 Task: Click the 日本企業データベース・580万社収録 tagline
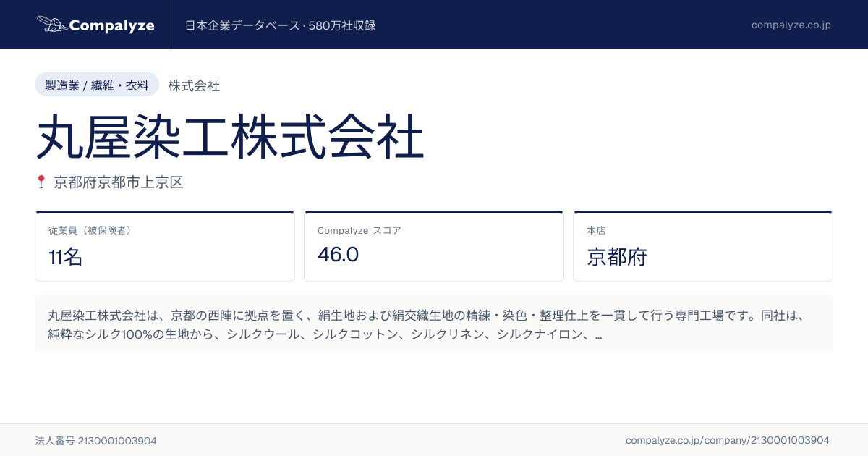pos(280,25)
